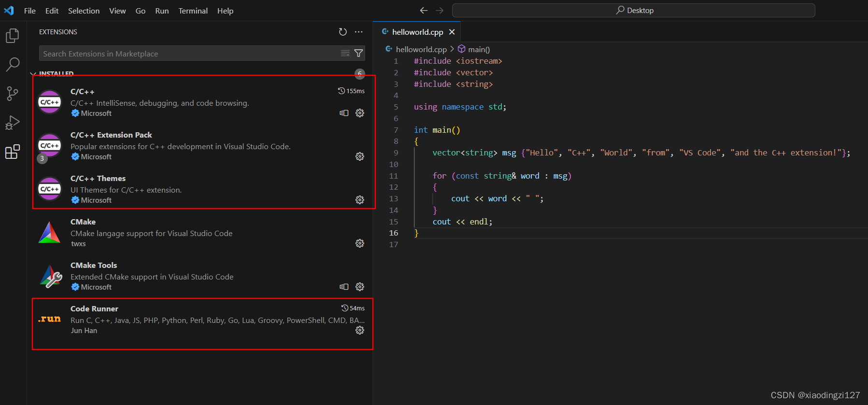868x405 pixels.
Task: Select the C/C++ extension title
Action: coord(83,91)
